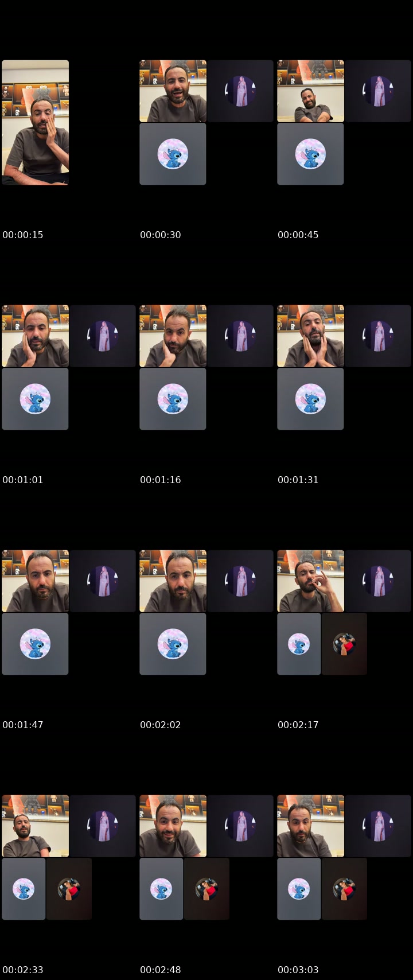
Task: Open the tall portrait frame above 00:00:15
Action: pyautogui.click(x=35, y=122)
